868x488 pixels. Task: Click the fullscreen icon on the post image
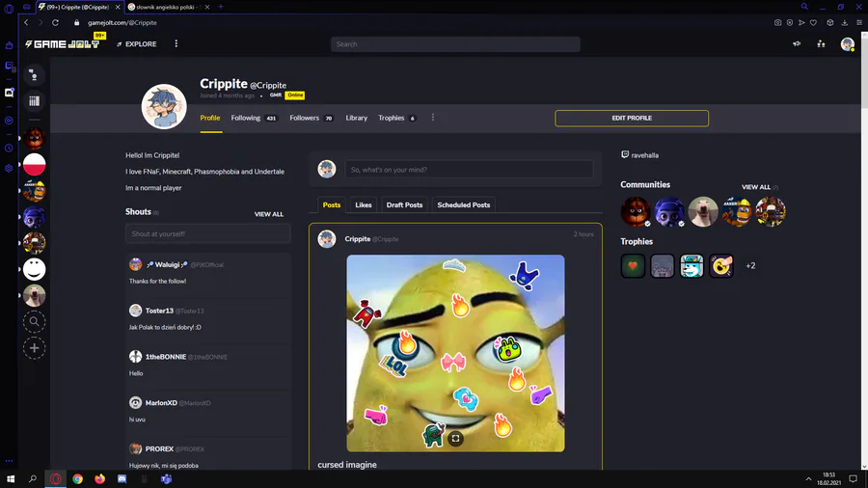pos(455,438)
